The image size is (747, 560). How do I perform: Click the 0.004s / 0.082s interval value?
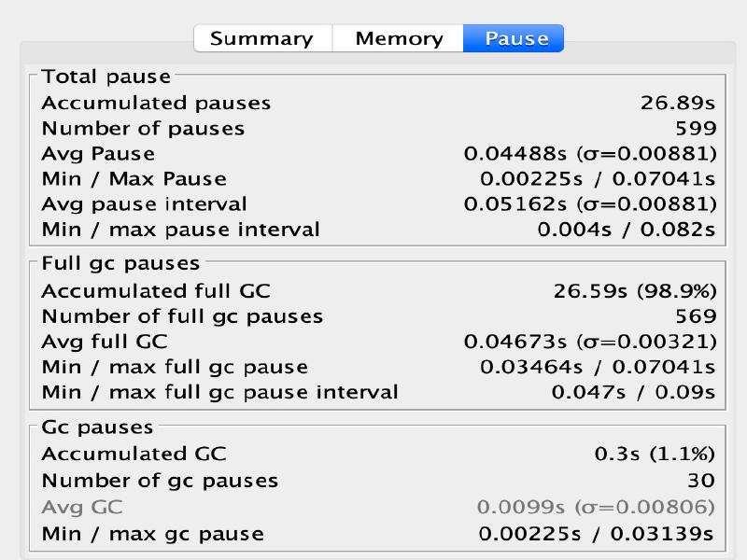(x=626, y=230)
